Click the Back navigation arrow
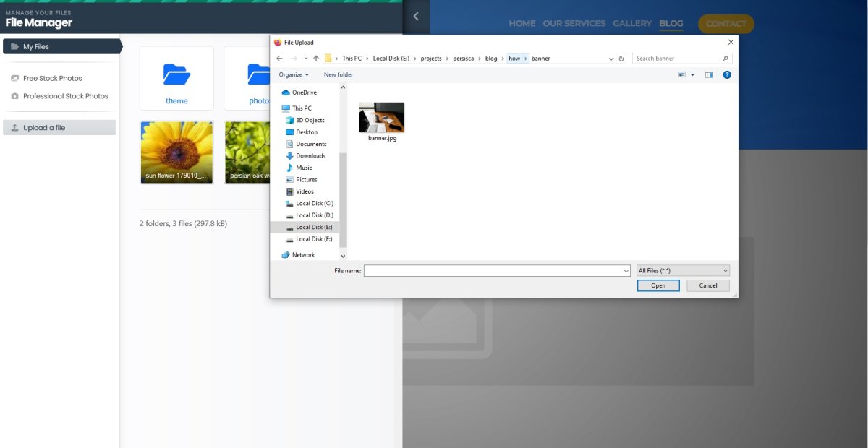Screen dimensions: 868x448 click(x=280, y=59)
